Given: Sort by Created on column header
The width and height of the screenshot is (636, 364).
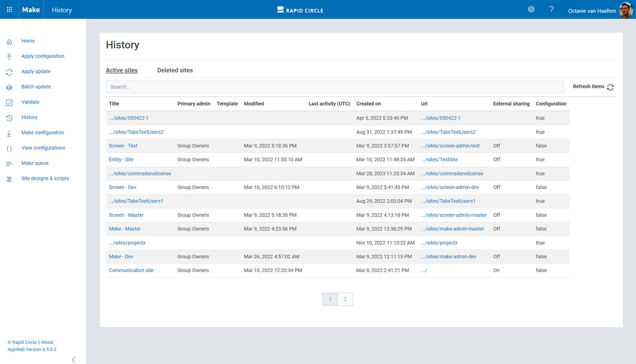Looking at the screenshot, I should click(368, 104).
